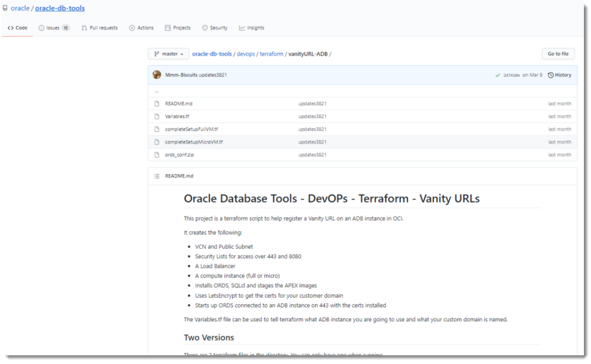The height and width of the screenshot is (364, 591).
Task: Open the Actions tab
Action: click(x=141, y=28)
